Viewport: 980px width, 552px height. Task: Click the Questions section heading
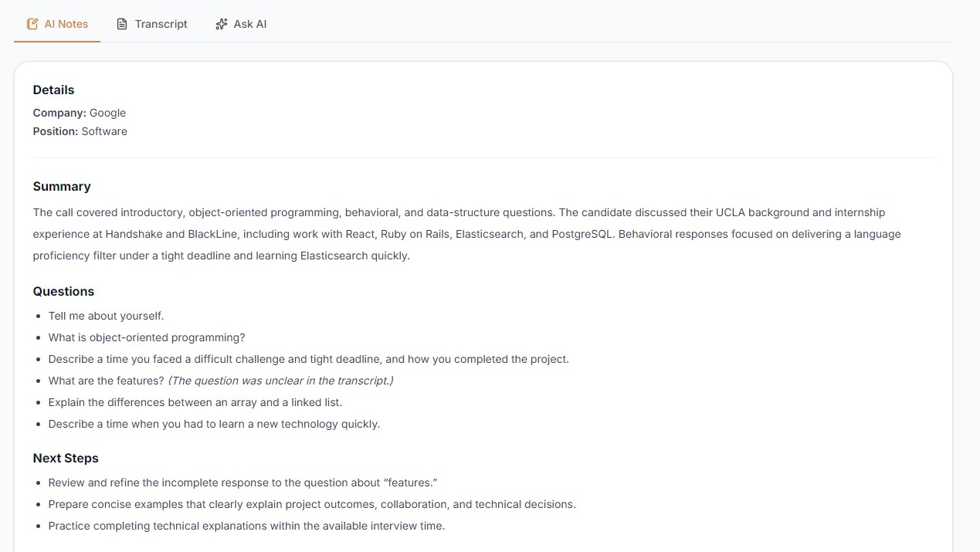(x=63, y=292)
